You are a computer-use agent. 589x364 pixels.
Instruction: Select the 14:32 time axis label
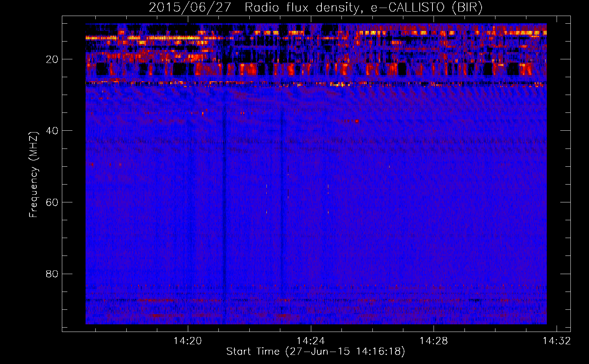[557, 341]
